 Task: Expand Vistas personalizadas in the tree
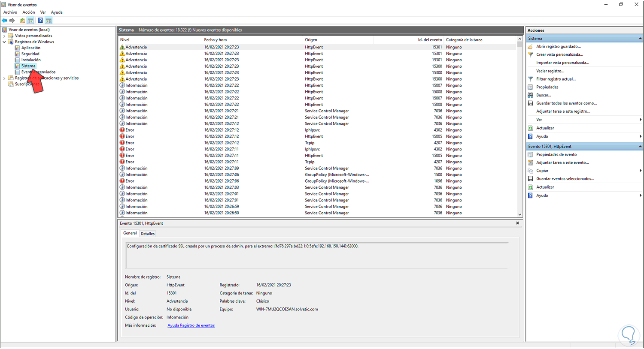3,36
